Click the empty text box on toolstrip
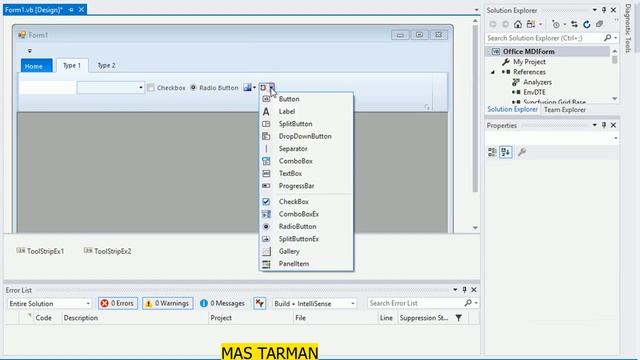Image resolution: width=640 pixels, height=360 pixels. (47, 88)
